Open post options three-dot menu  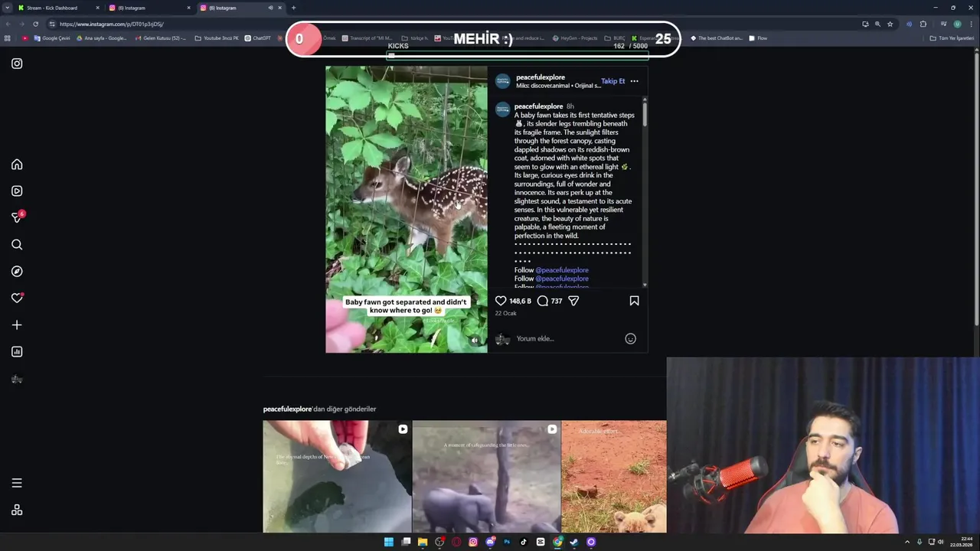point(634,81)
